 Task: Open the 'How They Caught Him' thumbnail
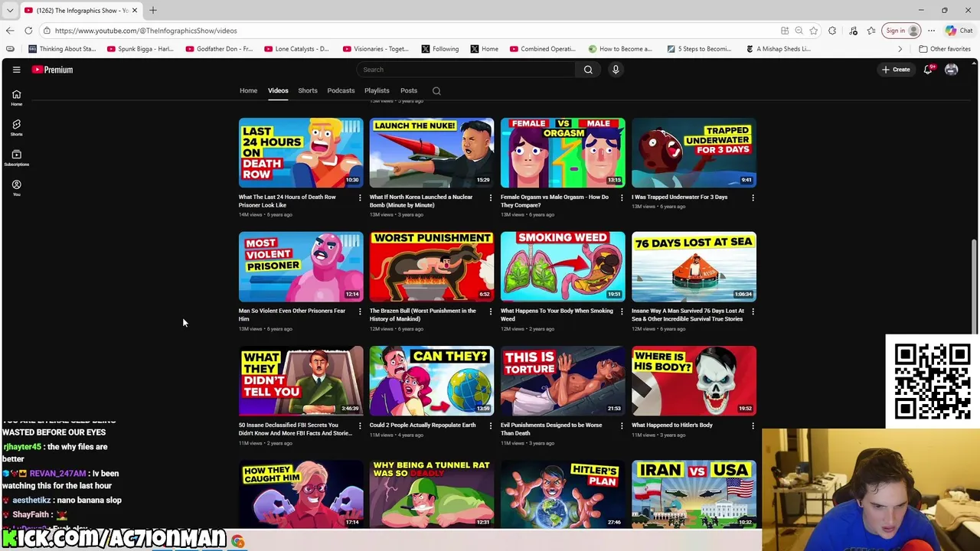pos(301,494)
